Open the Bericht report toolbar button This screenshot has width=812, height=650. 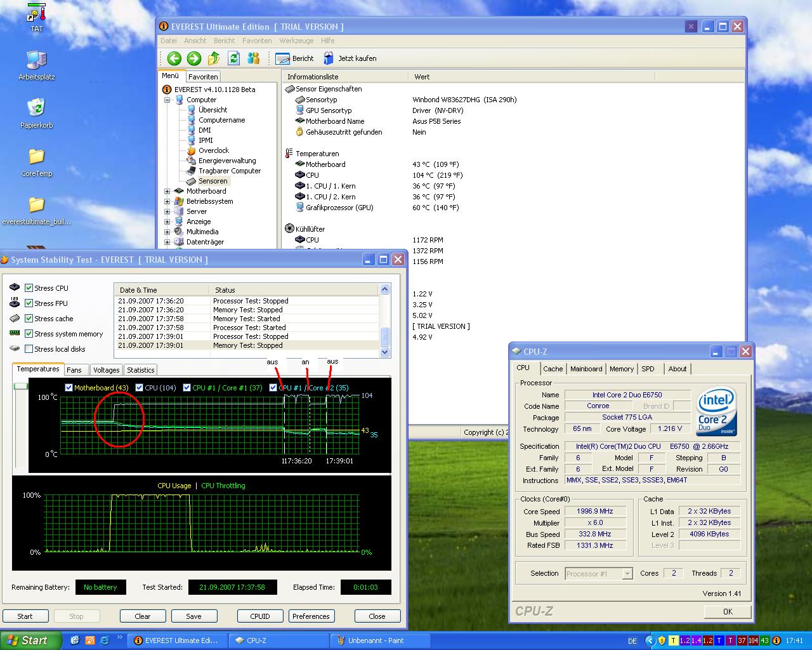click(295, 58)
